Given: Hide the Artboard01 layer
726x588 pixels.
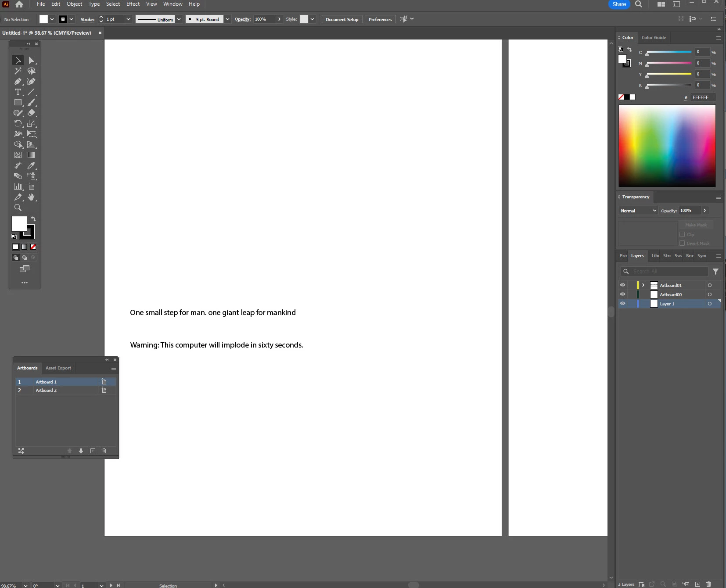Looking at the screenshot, I should 622,285.
